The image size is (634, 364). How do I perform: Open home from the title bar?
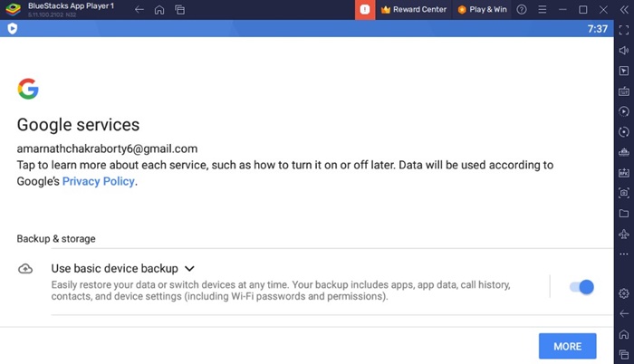pyautogui.click(x=159, y=10)
